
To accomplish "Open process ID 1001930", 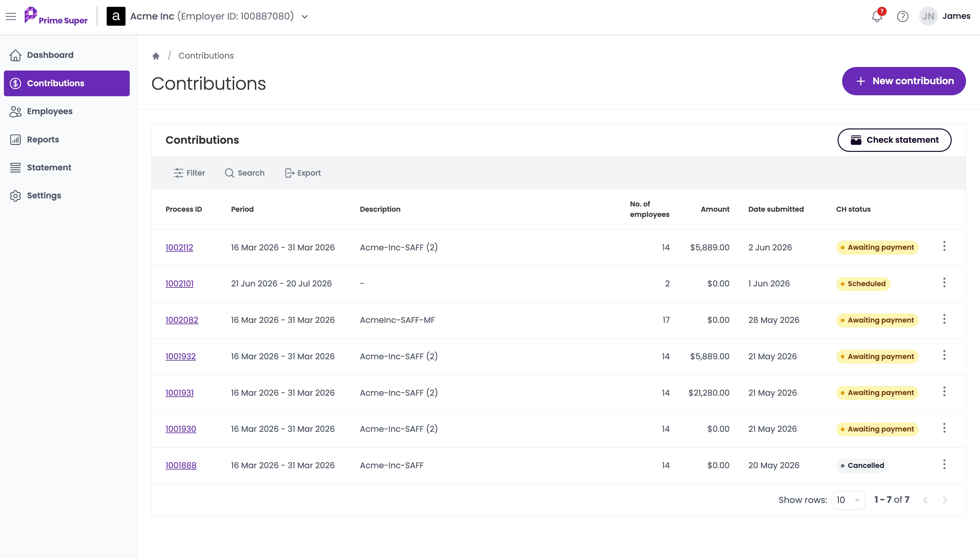I will 180,429.
